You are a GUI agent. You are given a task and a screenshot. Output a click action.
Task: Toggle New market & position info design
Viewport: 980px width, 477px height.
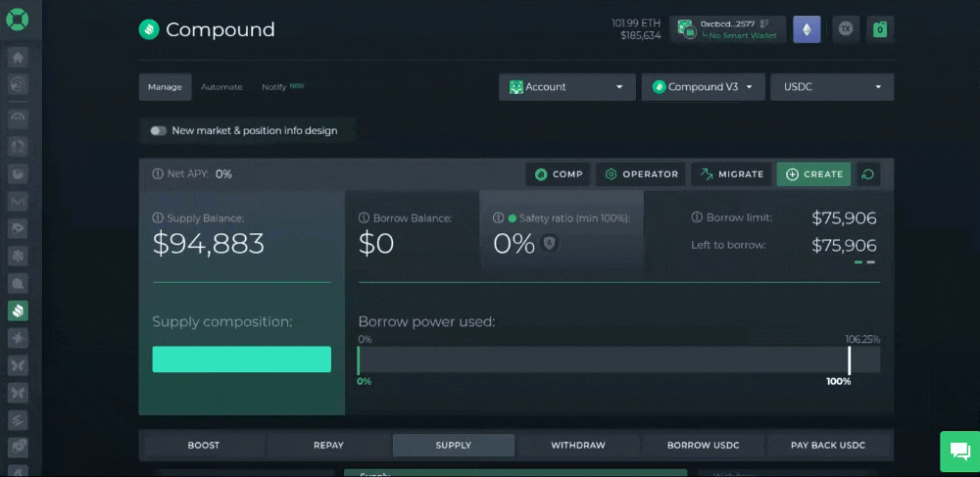158,130
